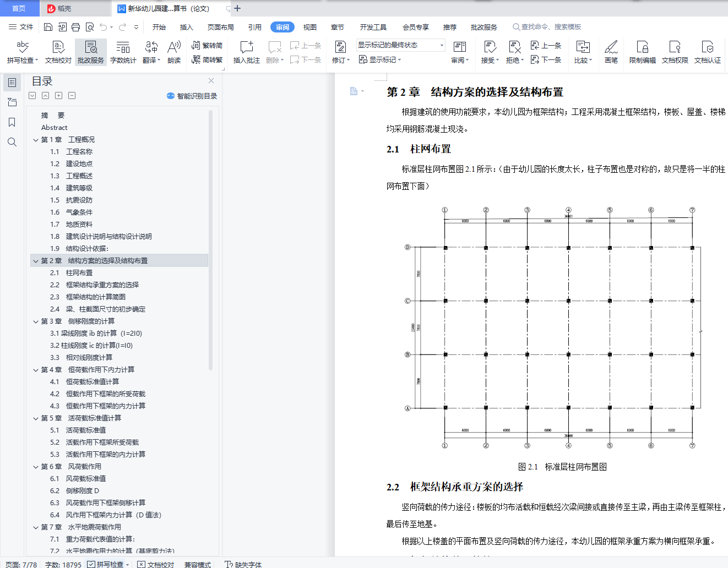This screenshot has height=568, width=728.
Task: Jump to 3.3 相对线刚度计算 heading
Action: click(x=82, y=358)
